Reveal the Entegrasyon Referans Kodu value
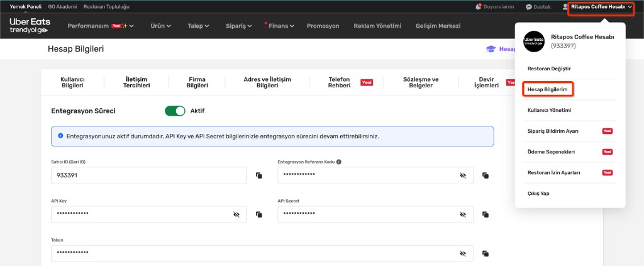644x266 pixels. click(463, 175)
